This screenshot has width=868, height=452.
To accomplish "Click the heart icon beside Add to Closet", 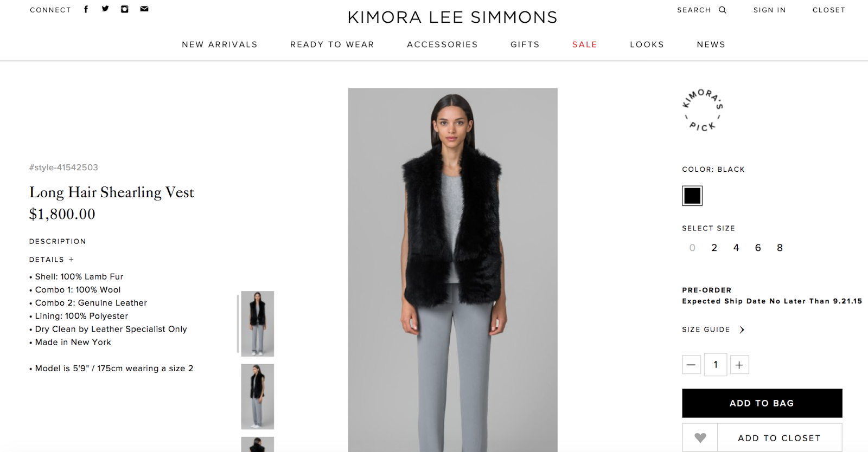I will [700, 437].
